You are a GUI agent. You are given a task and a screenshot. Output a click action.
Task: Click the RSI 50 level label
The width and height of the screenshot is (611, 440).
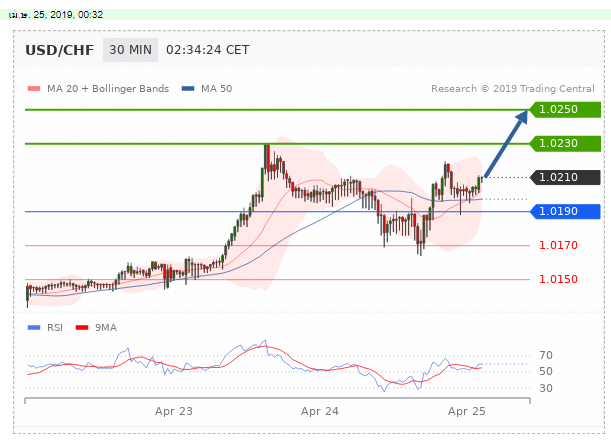tap(546, 371)
